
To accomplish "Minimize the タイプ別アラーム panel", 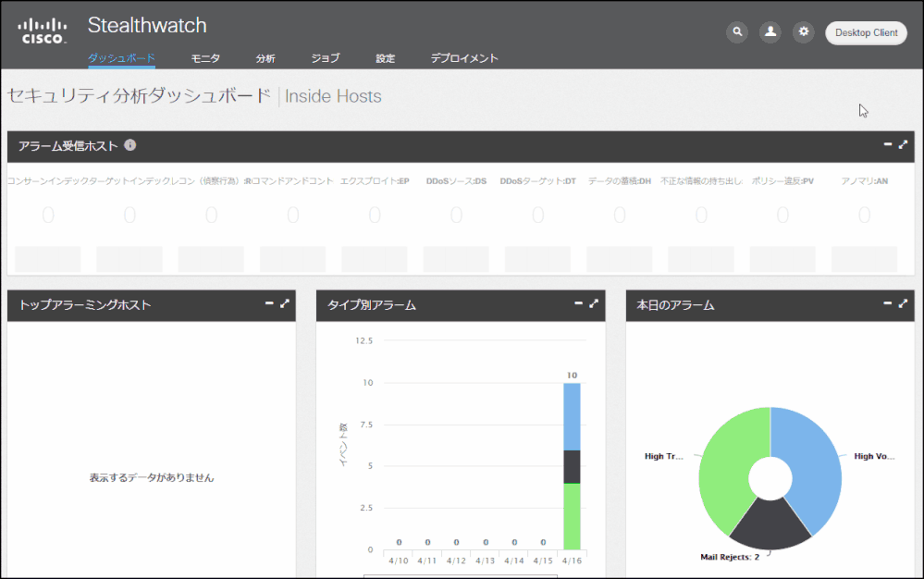I will click(x=578, y=303).
